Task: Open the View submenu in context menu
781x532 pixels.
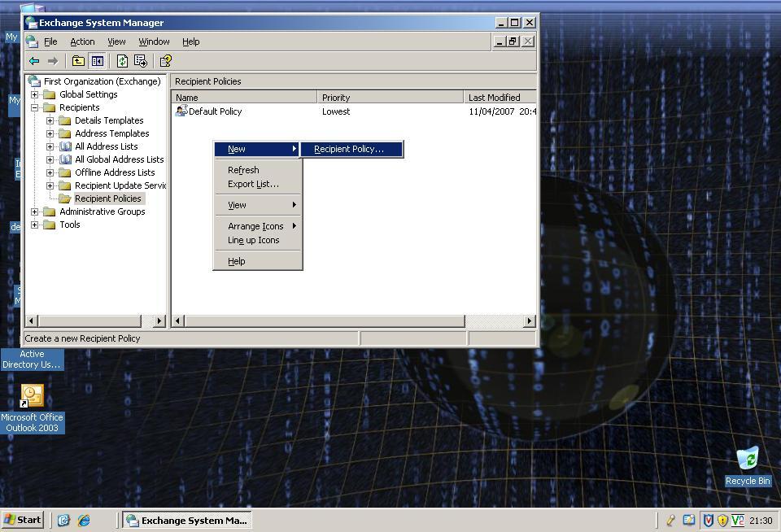Action: coord(257,205)
